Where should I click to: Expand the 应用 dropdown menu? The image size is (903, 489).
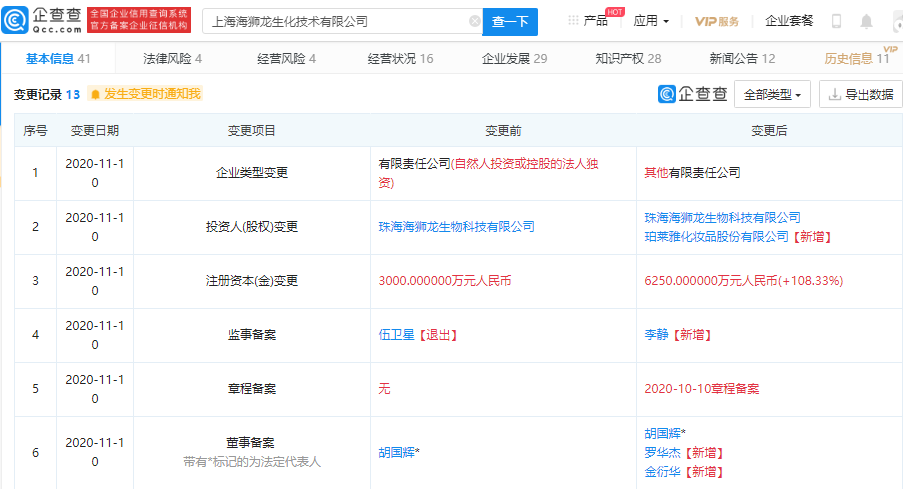coord(651,21)
